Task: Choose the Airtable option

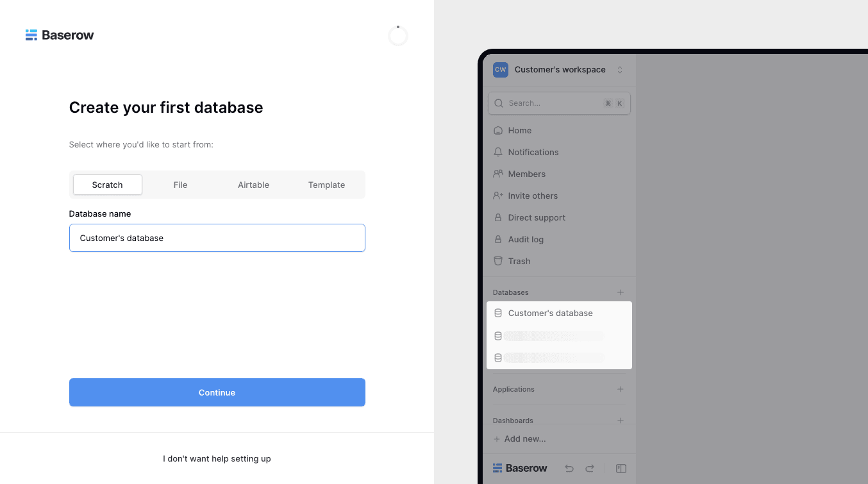Action: (x=254, y=185)
